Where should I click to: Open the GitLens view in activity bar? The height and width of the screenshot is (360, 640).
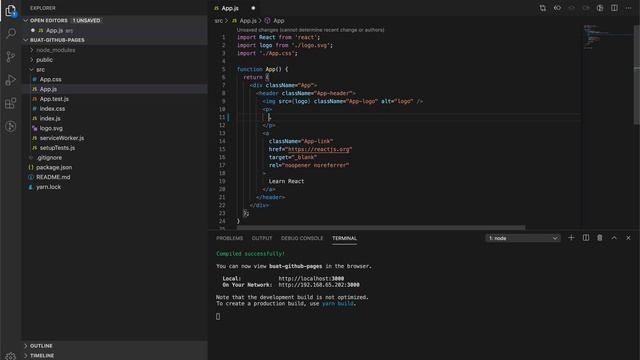(11, 126)
